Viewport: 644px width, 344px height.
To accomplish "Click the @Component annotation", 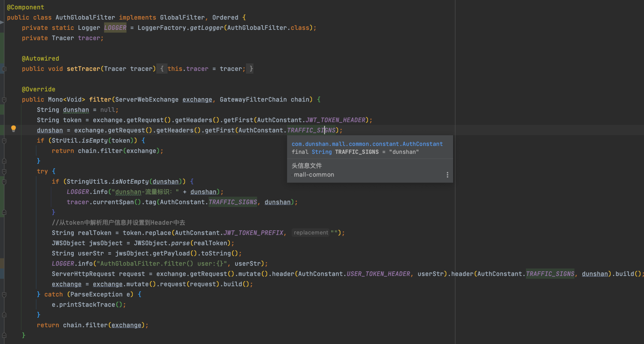I will [x=25, y=7].
